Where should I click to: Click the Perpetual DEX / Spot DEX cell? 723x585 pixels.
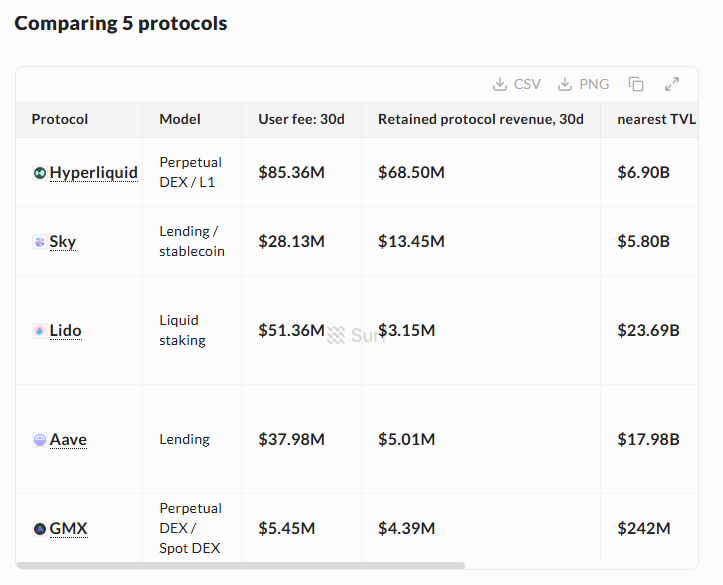(192, 528)
